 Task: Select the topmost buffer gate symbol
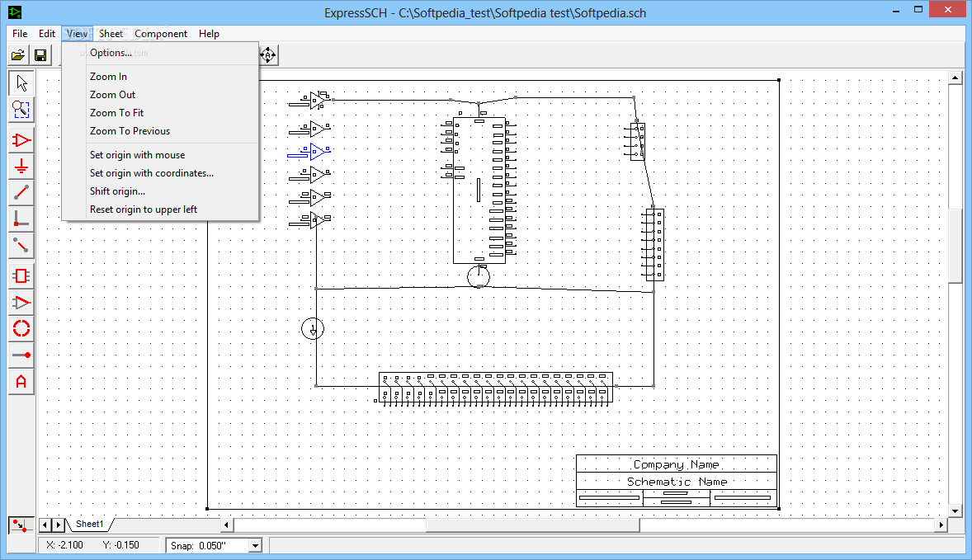[310, 100]
